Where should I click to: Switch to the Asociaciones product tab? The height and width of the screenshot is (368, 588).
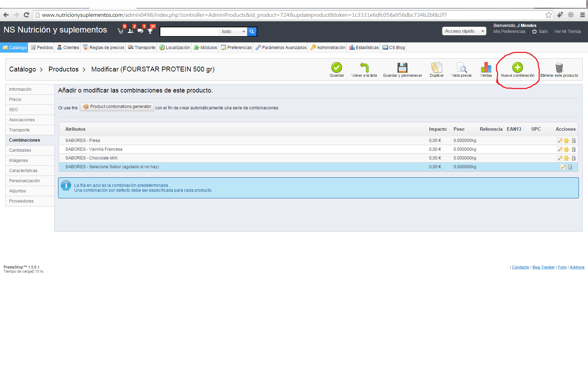[x=30, y=120]
